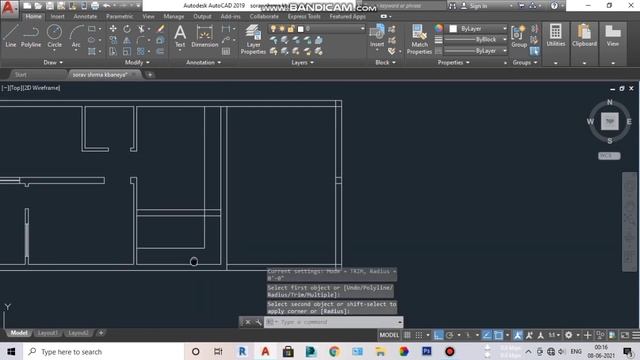Expand the Properties panel
This screenshot has height=360, width=640.
(453, 62)
